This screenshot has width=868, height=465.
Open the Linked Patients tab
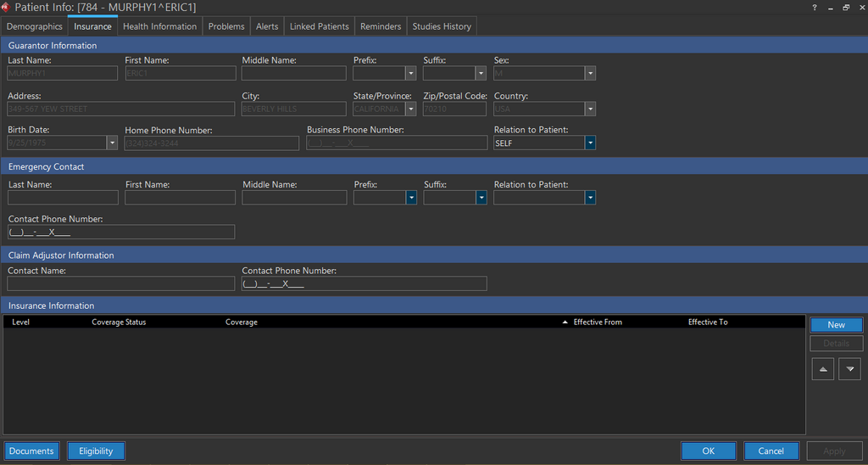(x=319, y=26)
